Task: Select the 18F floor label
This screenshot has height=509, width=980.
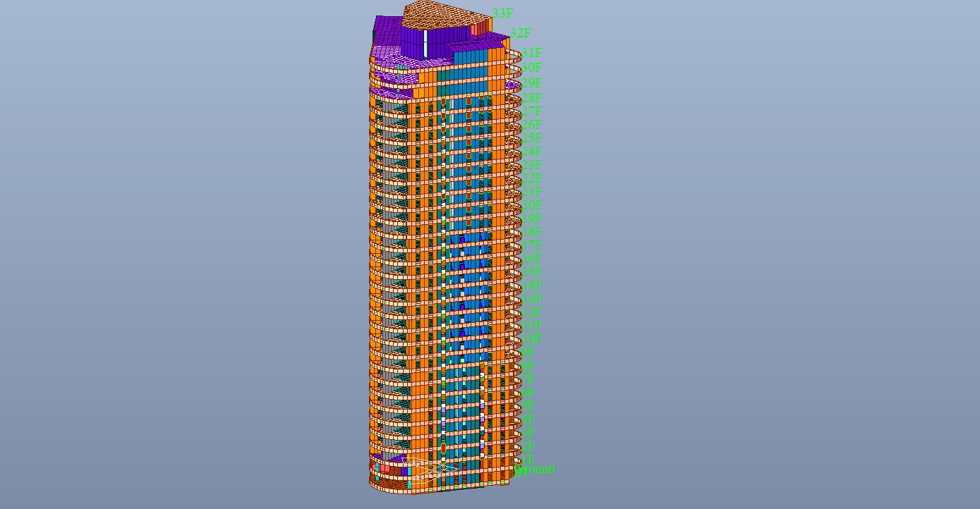Action: 532,232
